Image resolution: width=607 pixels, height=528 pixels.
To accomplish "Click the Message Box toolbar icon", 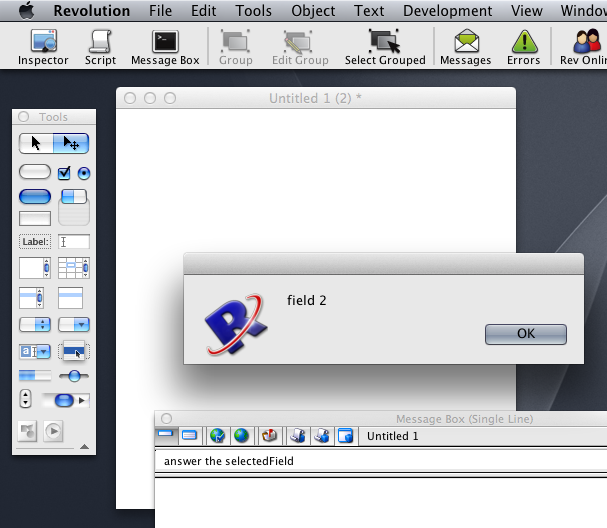I will click(x=165, y=47).
